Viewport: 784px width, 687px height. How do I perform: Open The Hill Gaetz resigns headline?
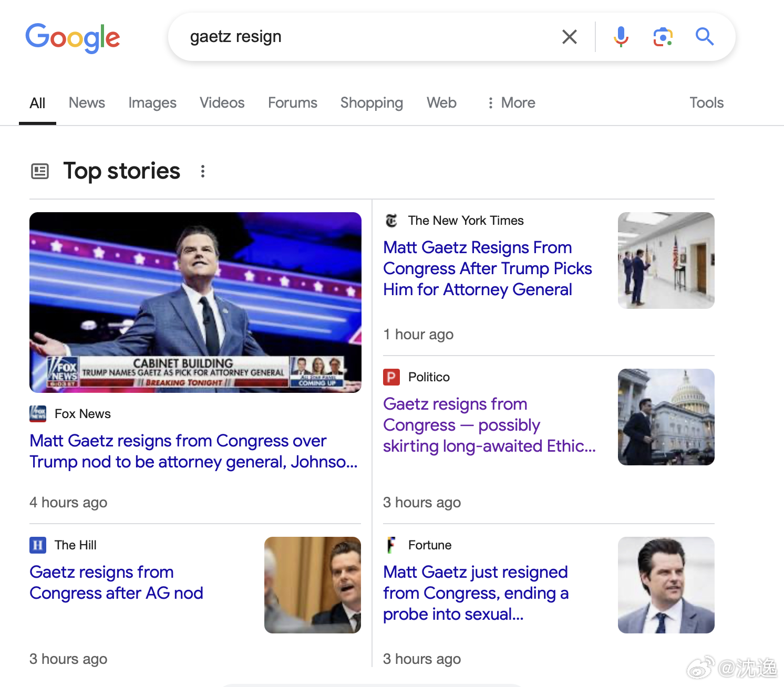tap(116, 582)
